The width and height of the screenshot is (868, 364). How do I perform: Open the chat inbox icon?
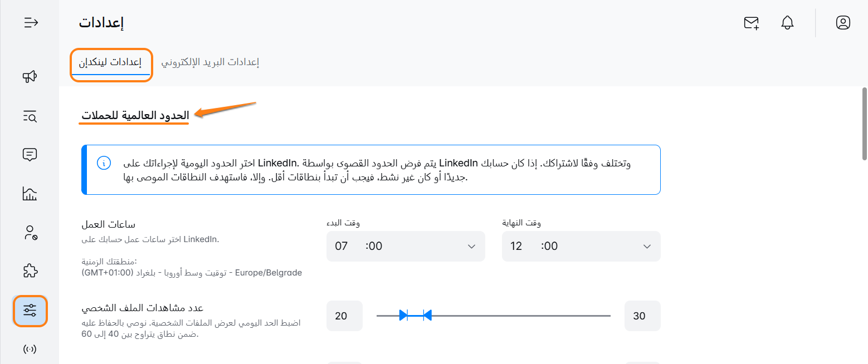click(30, 155)
